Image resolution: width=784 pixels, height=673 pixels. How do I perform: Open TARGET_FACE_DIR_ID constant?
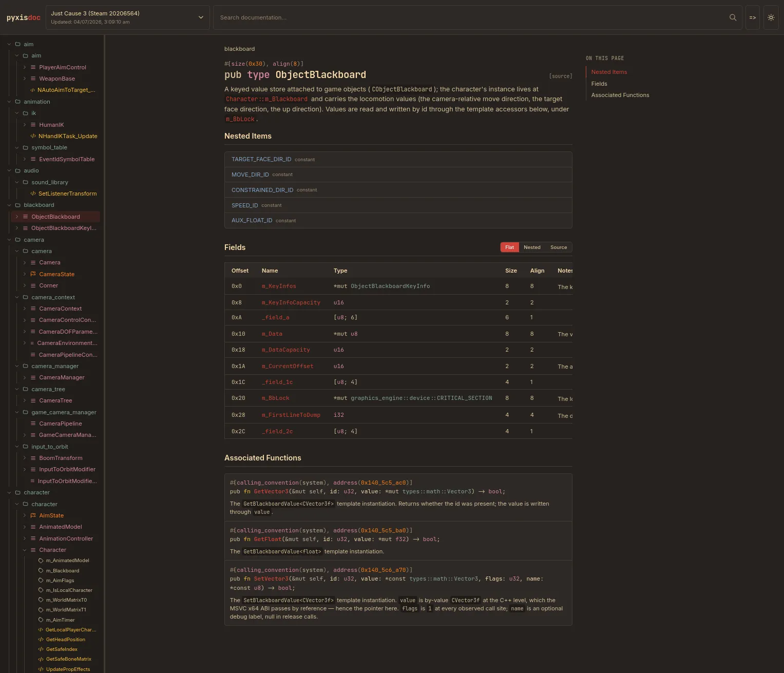(x=261, y=159)
